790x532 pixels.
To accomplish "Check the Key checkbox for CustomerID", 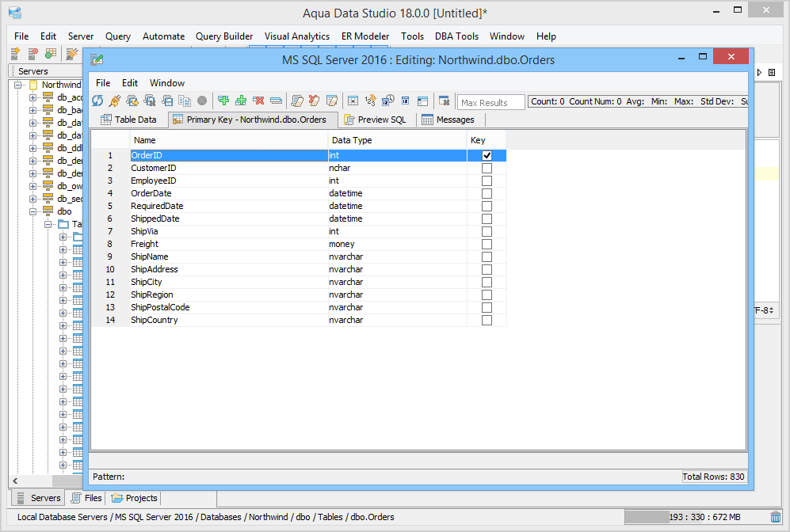I will [x=487, y=168].
